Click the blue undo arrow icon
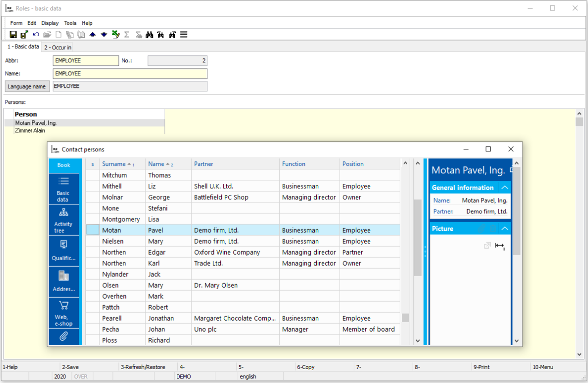588x383 pixels. click(36, 34)
